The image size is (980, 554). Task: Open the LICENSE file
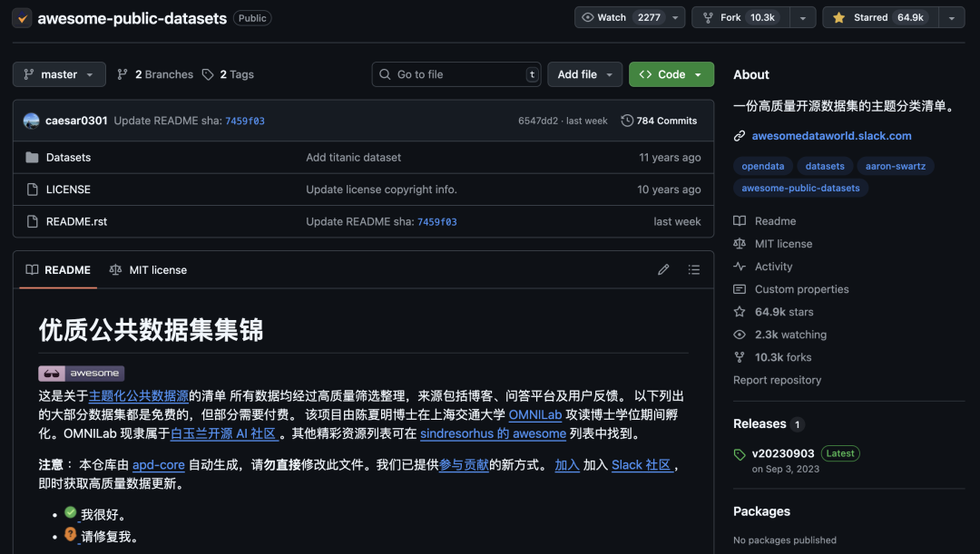click(68, 190)
